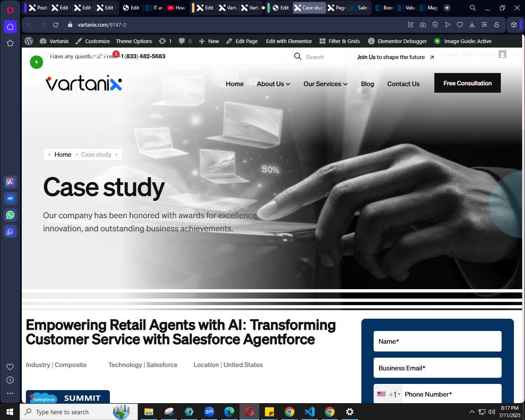This screenshot has width=525, height=420.
Task: Open Visual Studio Code from taskbar
Action: click(310, 412)
